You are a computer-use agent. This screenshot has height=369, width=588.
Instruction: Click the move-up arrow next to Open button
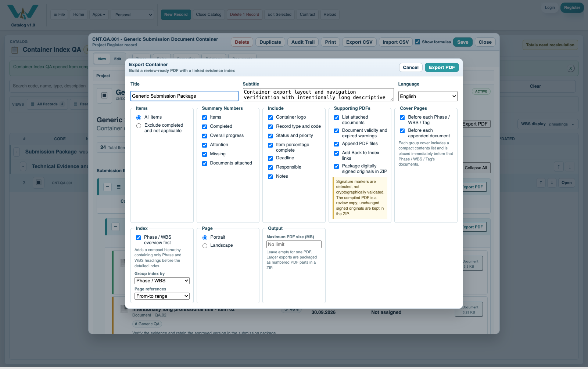541,182
